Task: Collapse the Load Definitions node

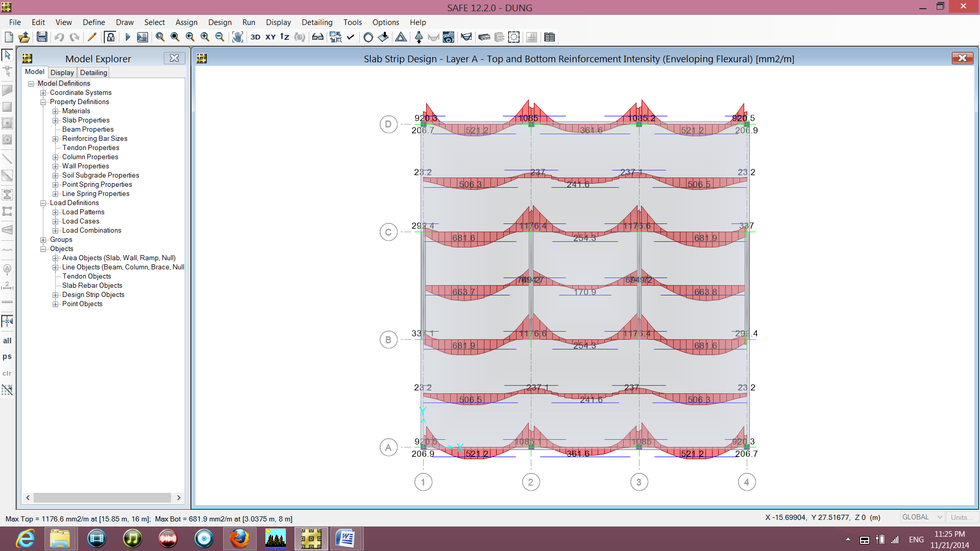Action: click(43, 203)
